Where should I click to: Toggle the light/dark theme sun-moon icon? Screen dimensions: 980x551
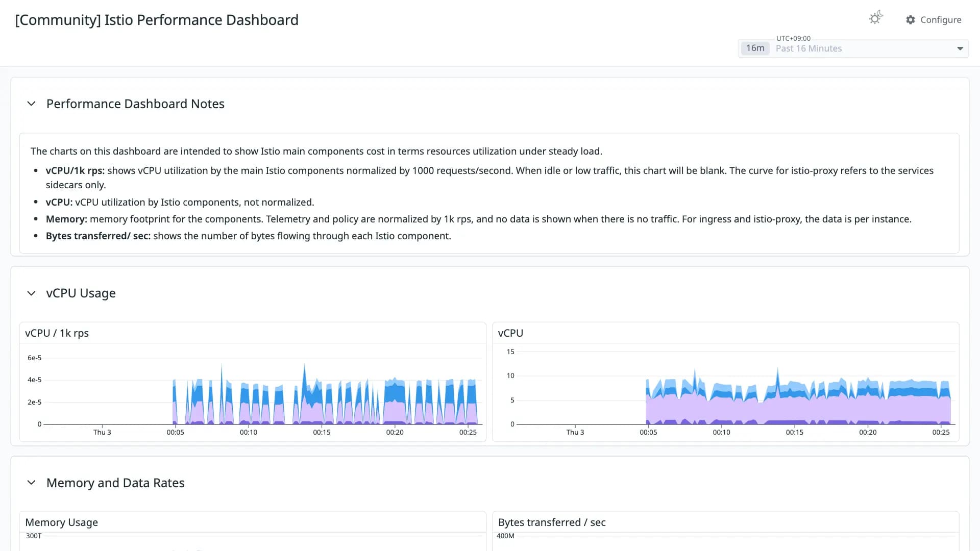876,18
